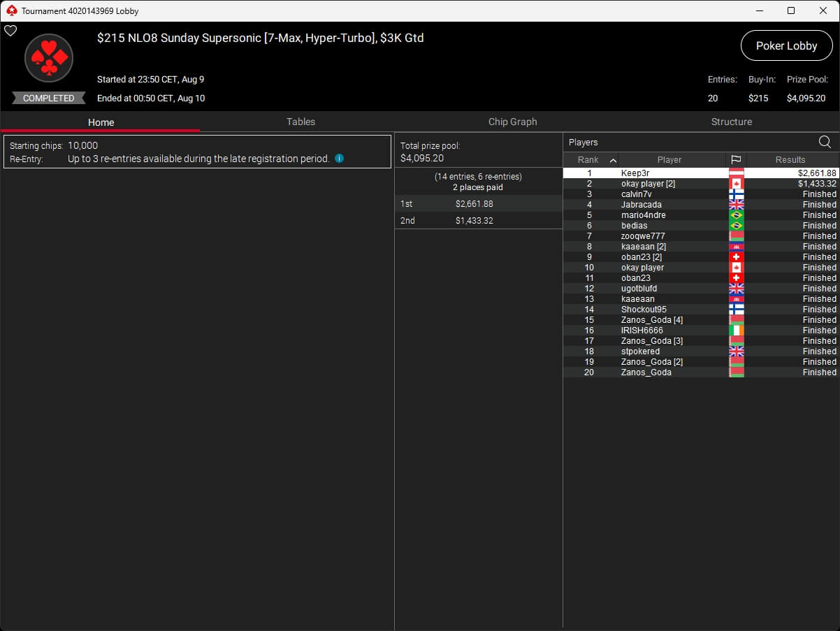Select player mario4ndre
Screen dimensions: 840x631
[700, 215]
